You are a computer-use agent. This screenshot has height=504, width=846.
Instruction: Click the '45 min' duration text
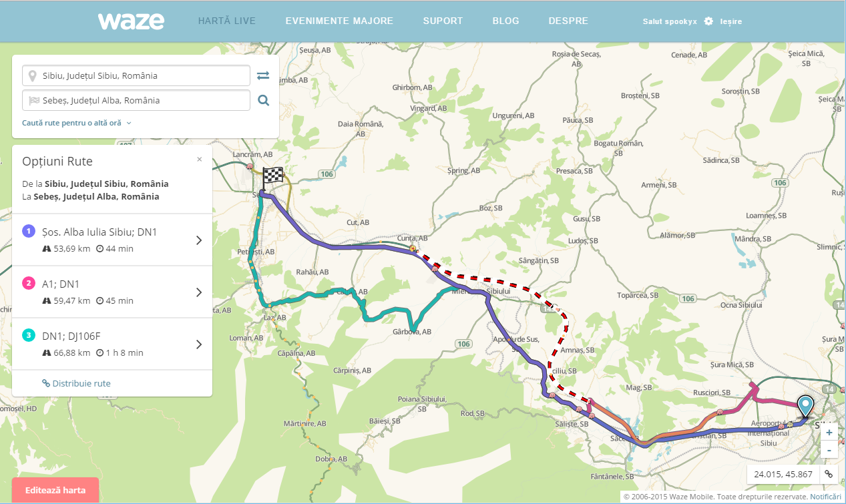click(x=120, y=300)
